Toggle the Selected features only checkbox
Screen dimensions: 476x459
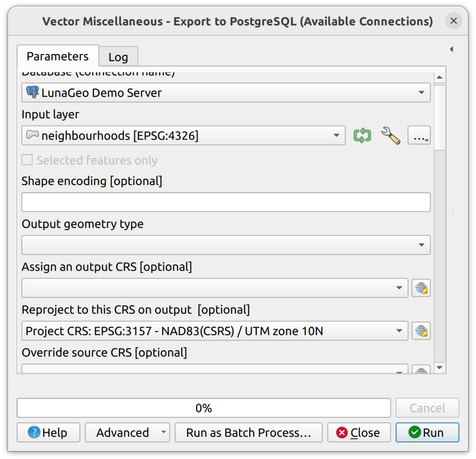coord(27,160)
